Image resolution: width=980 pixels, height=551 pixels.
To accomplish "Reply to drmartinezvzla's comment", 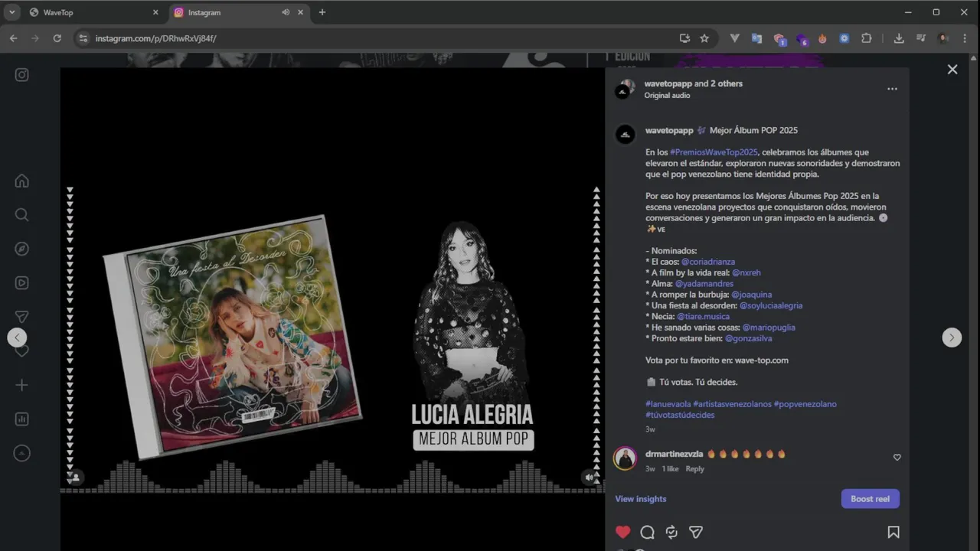I will [x=694, y=469].
